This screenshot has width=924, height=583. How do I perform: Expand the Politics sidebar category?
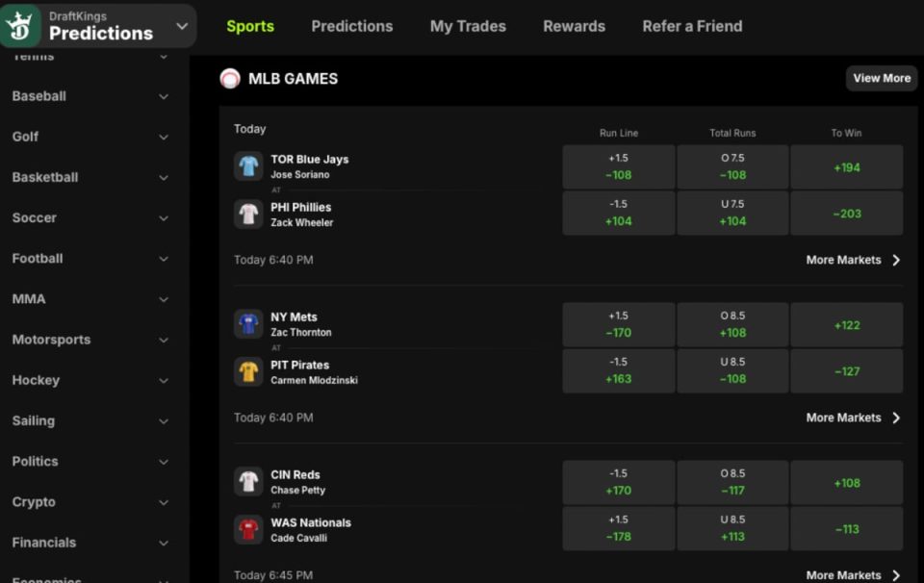pos(90,462)
